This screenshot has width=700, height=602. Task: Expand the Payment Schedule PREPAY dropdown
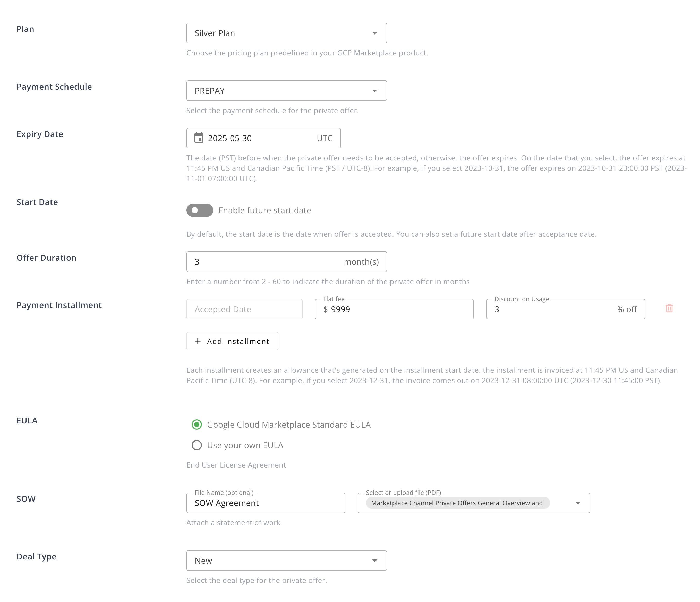click(x=286, y=91)
